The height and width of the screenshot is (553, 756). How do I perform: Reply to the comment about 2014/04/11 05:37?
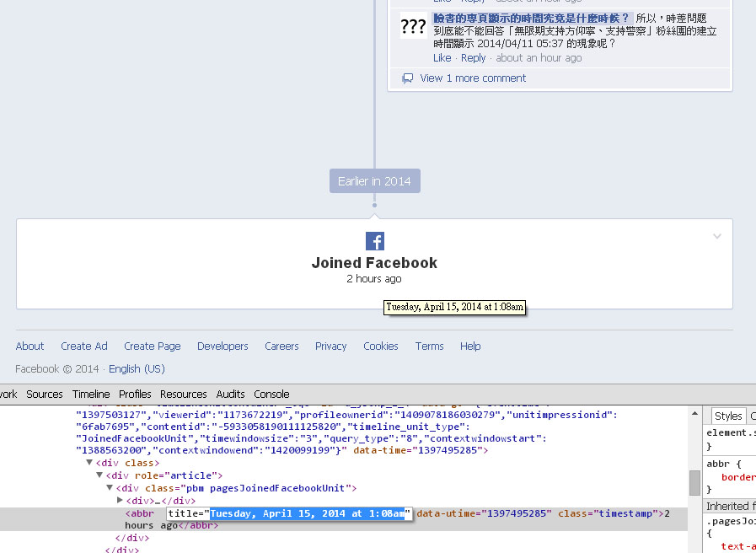[x=473, y=58]
